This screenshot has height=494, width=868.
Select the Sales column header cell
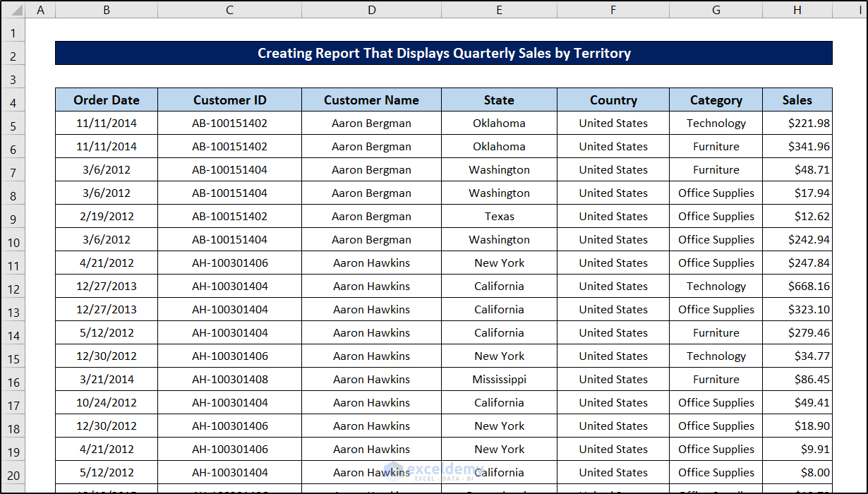(797, 100)
